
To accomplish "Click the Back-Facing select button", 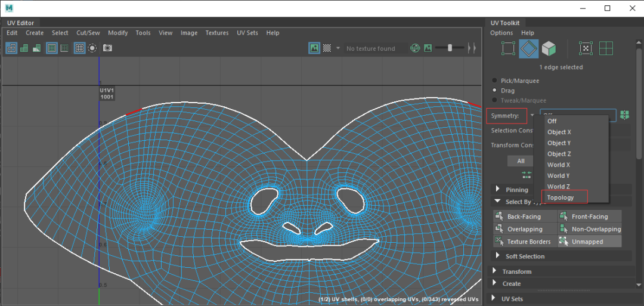I will click(525, 217).
